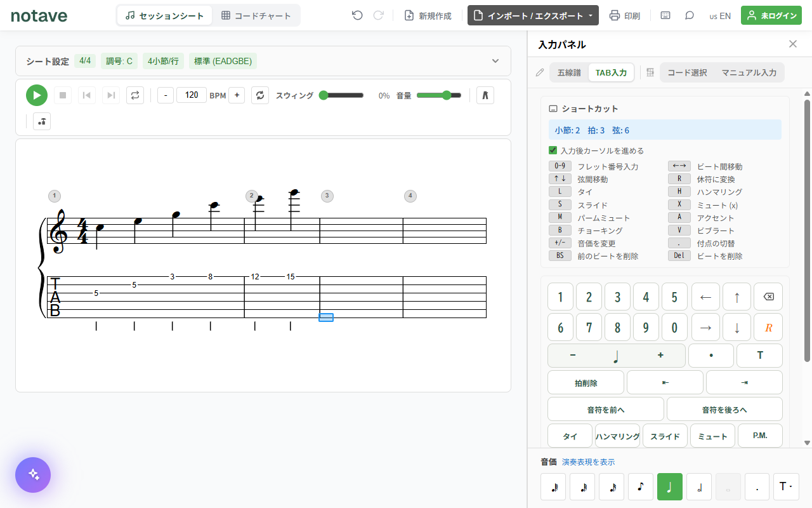The image size is (812, 508).
Task: Click the 4小節/行 measures-per-row tag
Action: 163,61
